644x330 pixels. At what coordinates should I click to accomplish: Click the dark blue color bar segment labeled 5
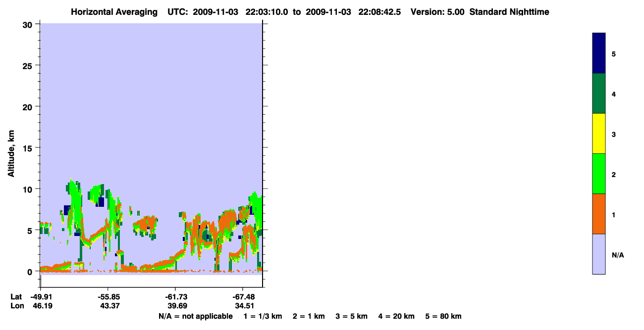point(599,53)
